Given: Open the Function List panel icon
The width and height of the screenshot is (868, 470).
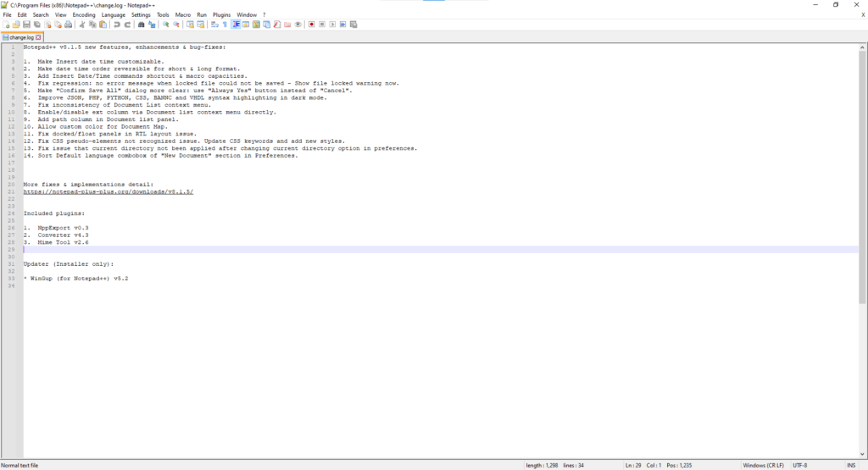Looking at the screenshot, I should (x=277, y=25).
